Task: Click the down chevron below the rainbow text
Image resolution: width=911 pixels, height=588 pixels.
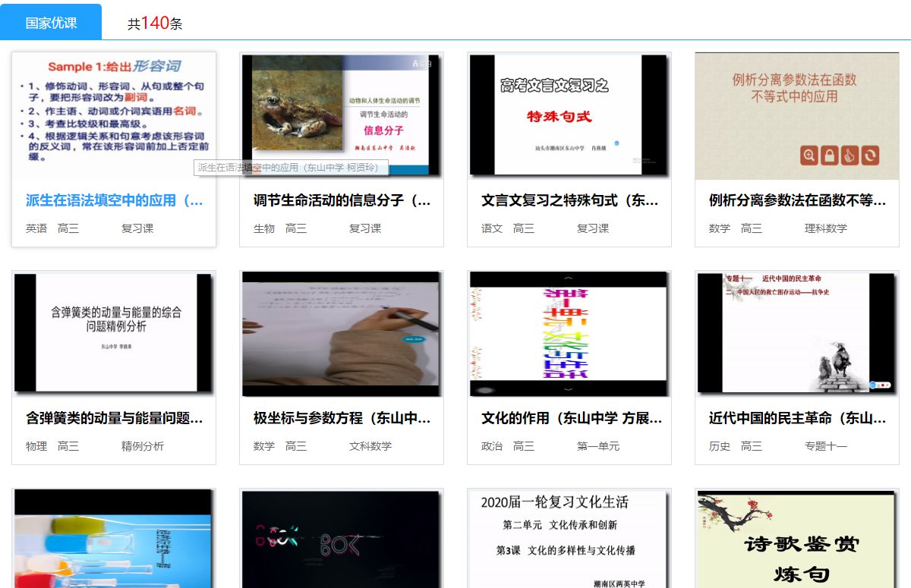Action: (569, 389)
